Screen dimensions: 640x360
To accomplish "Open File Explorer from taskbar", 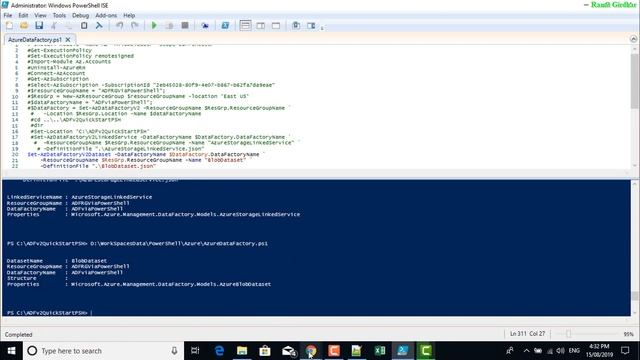I will (242, 351).
